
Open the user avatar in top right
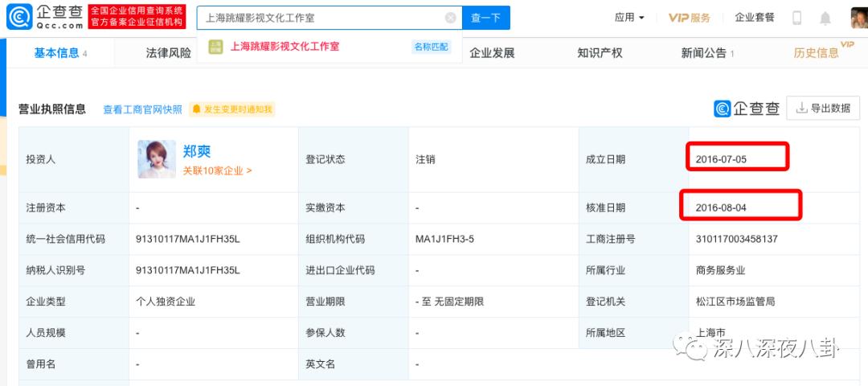(859, 18)
